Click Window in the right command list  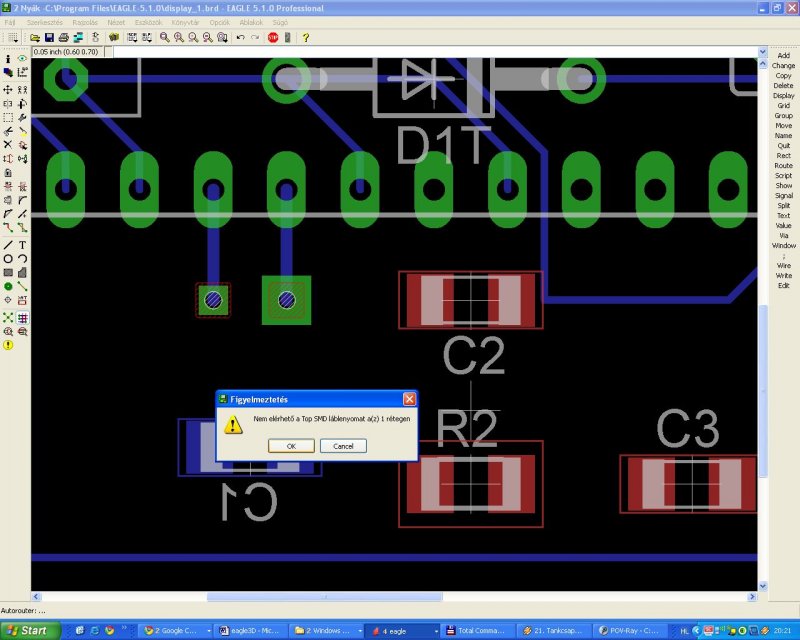pyautogui.click(x=783, y=245)
